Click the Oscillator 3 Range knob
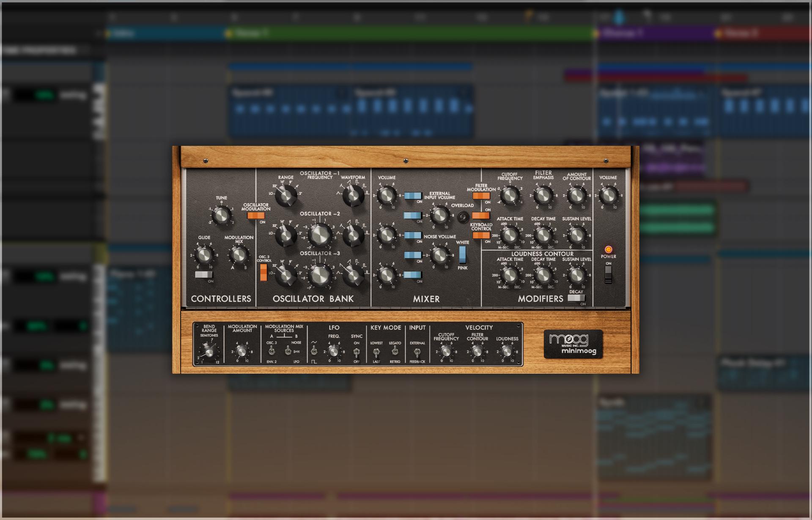 point(285,275)
